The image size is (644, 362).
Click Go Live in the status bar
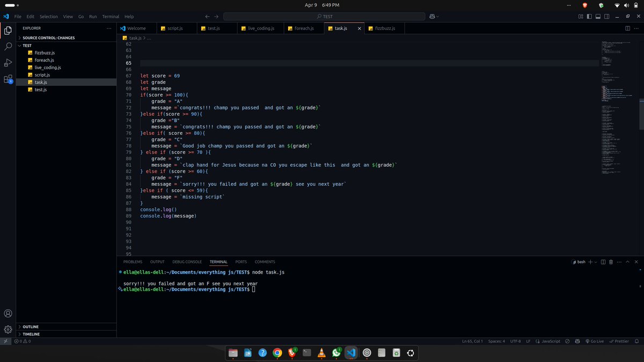click(595, 341)
